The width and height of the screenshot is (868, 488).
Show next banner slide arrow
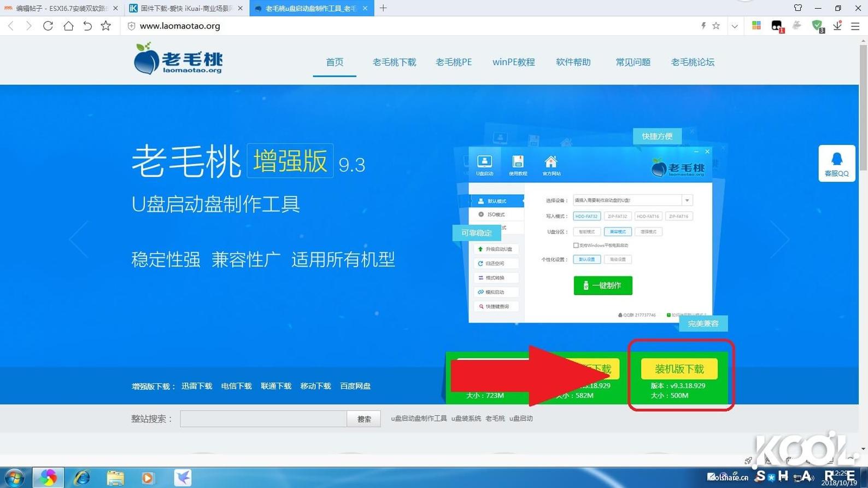pos(780,239)
